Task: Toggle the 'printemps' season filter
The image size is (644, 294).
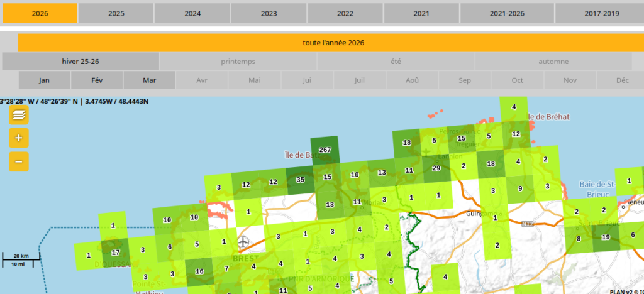Action: 238,62
